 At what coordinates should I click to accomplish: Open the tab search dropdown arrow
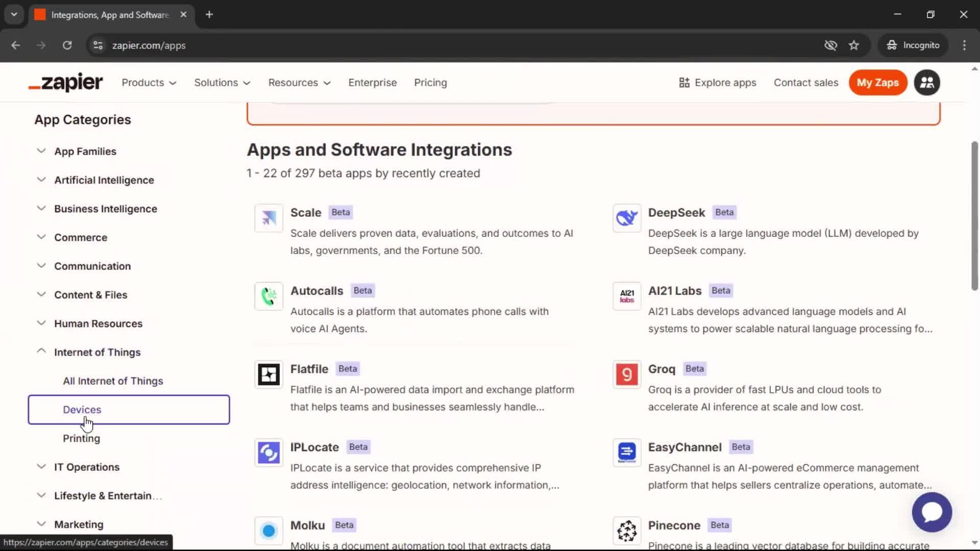click(14, 15)
